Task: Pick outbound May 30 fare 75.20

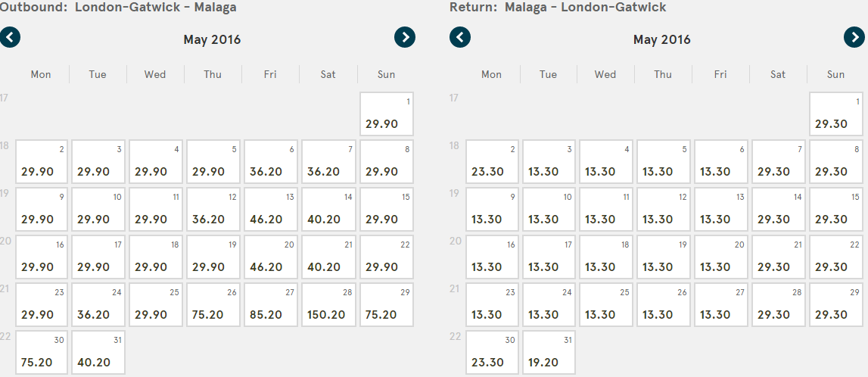Action: [42, 352]
